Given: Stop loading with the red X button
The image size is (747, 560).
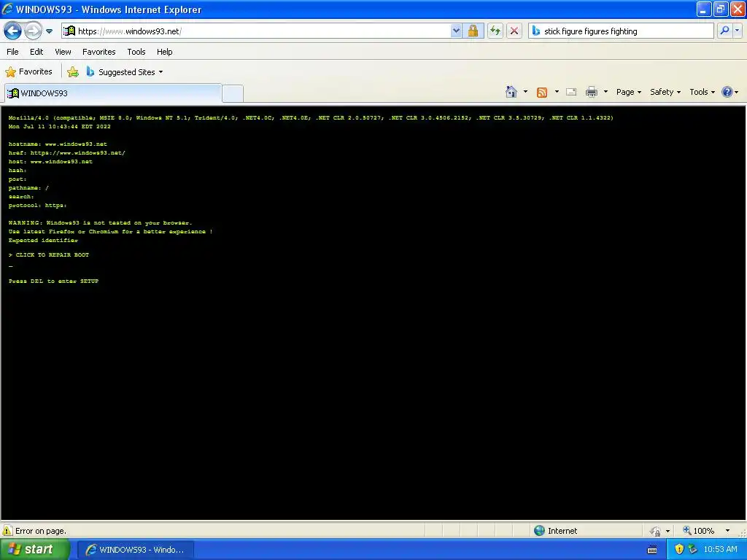Looking at the screenshot, I should (x=514, y=31).
